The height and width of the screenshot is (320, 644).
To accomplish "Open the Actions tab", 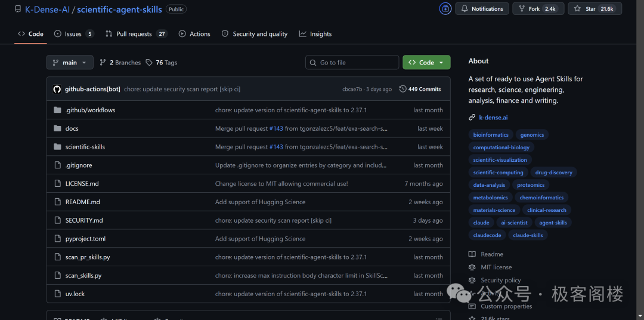I will (x=194, y=33).
